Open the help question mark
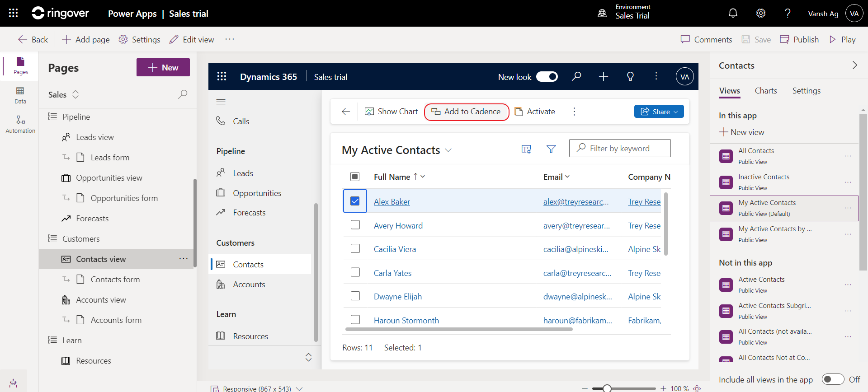 click(788, 13)
